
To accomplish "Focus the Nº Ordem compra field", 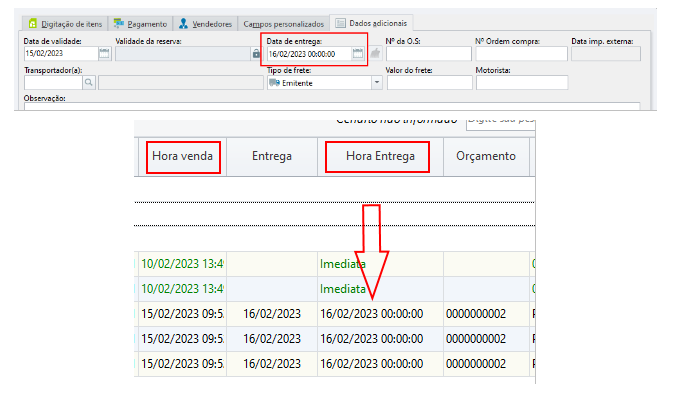I will (521, 54).
